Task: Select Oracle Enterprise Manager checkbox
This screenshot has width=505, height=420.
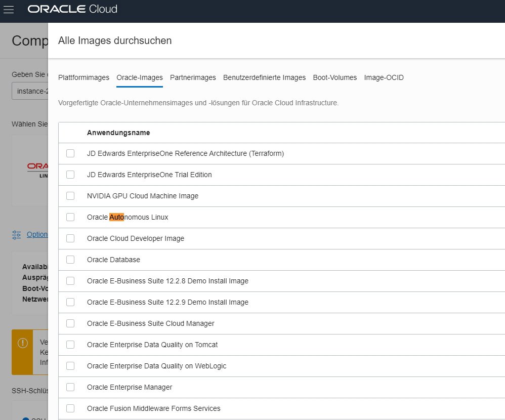Action: coord(70,387)
